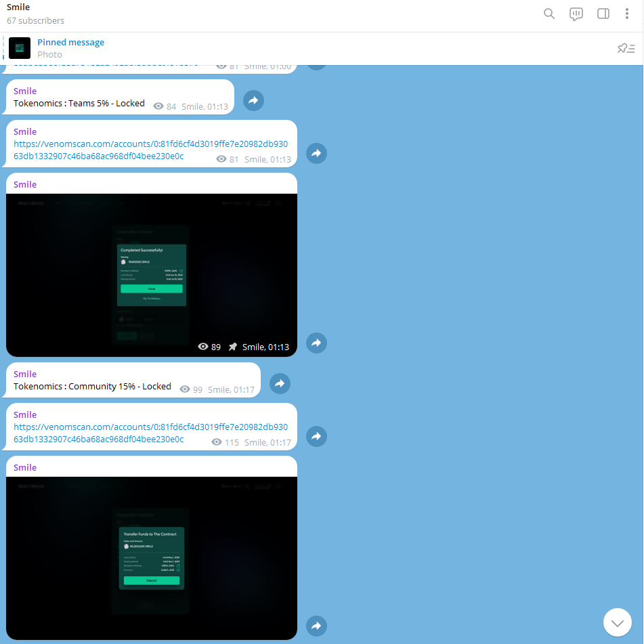
Task: Click text Tokenomics : Teams 5% - Locked
Action: pyautogui.click(x=79, y=103)
